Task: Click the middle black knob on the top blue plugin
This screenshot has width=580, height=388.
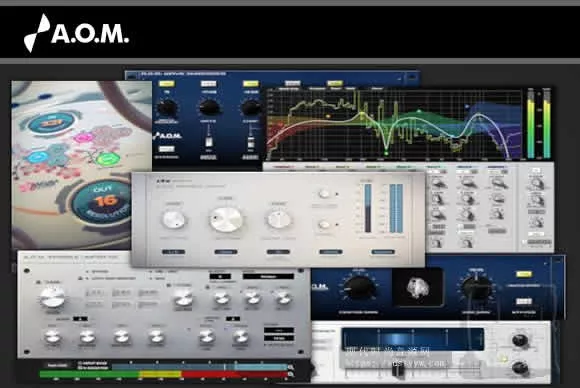Action: [209, 107]
